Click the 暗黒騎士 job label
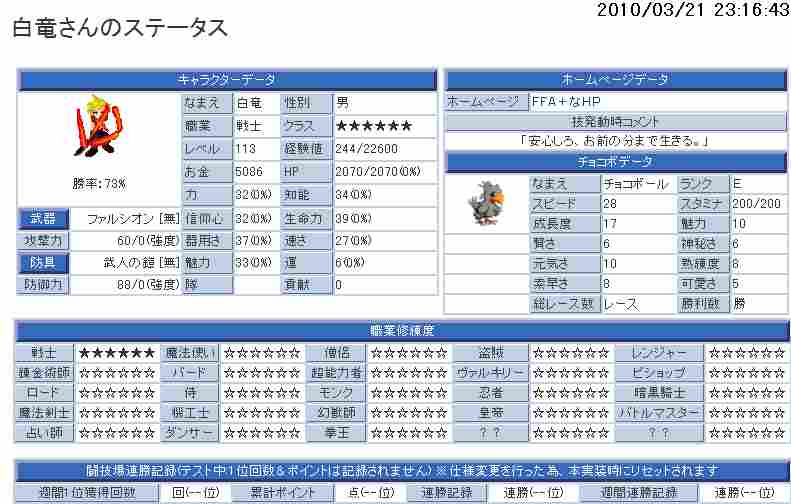This screenshot has height=504, width=791. [x=659, y=393]
